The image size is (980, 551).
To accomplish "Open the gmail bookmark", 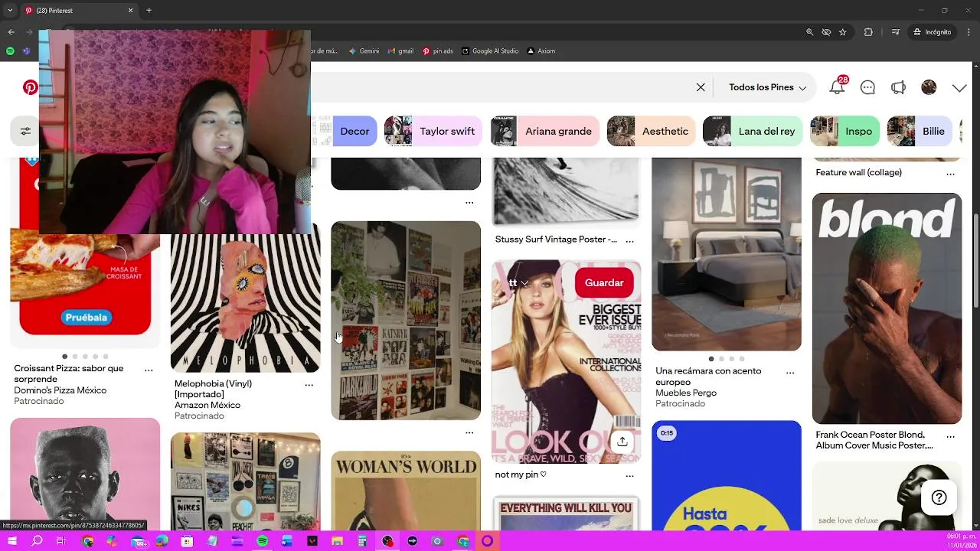I will coord(400,51).
